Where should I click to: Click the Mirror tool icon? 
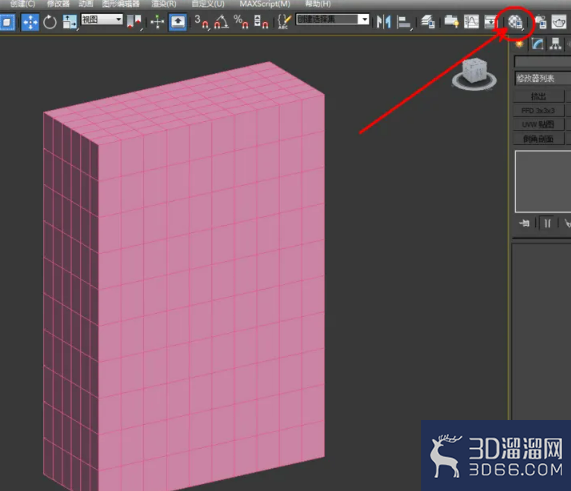click(383, 22)
